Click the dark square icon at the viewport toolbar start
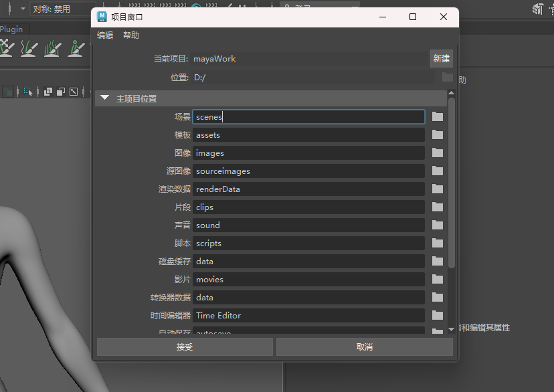The width and height of the screenshot is (554, 392). point(8,92)
